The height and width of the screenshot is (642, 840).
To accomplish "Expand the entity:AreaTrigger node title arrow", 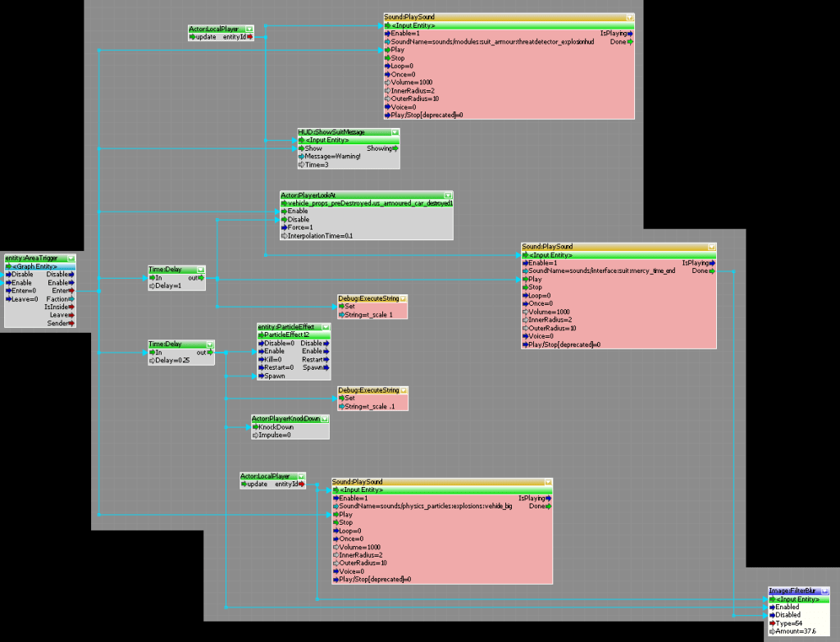I will pyautogui.click(x=71, y=257).
